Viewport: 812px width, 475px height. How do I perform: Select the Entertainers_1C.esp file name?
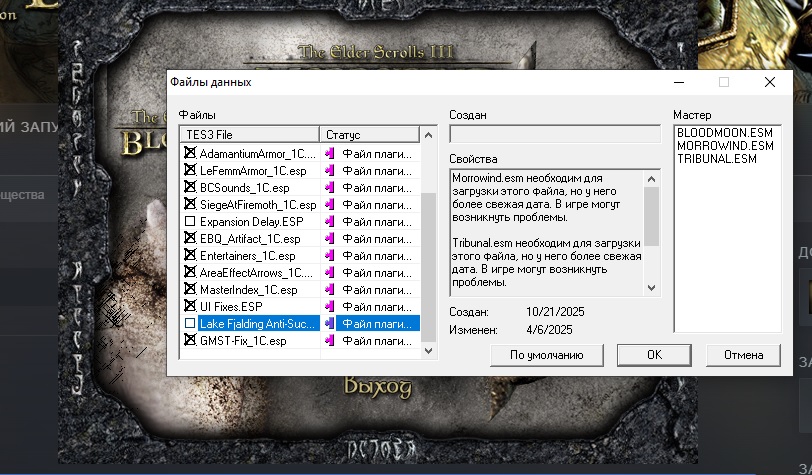click(x=248, y=256)
